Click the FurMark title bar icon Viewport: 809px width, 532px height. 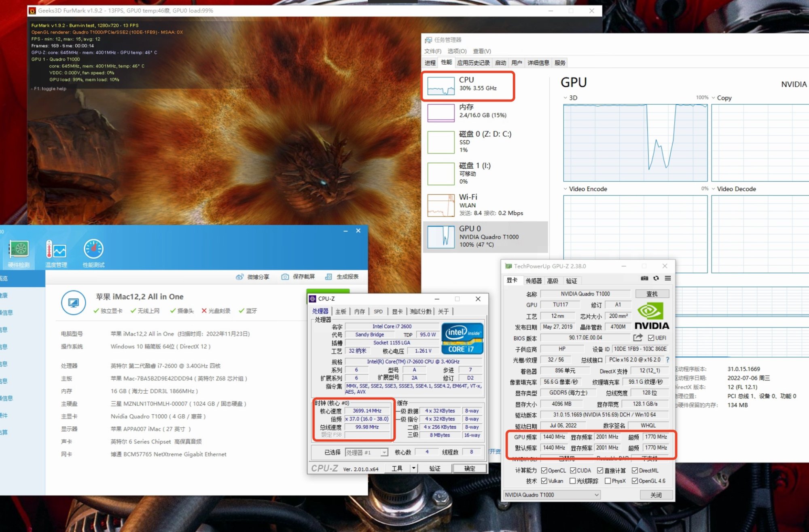(32, 11)
